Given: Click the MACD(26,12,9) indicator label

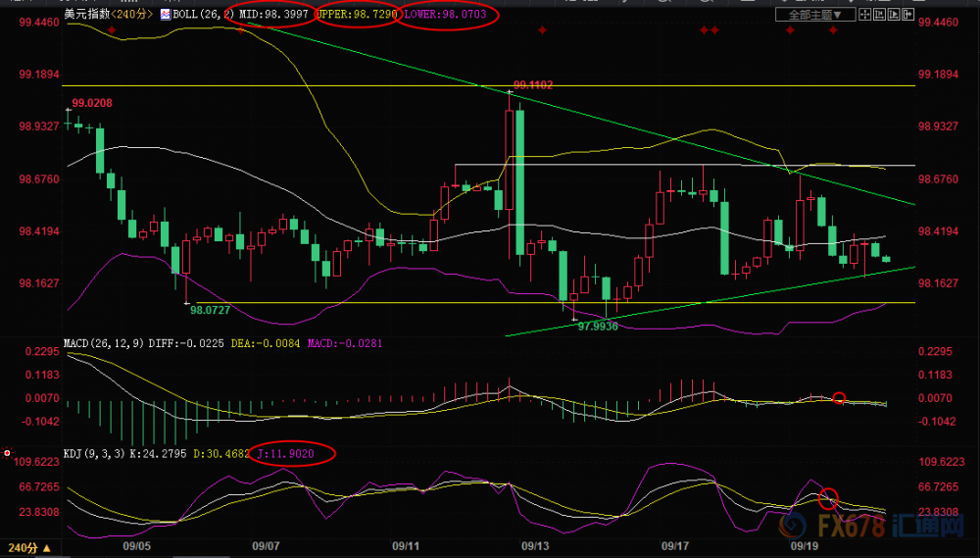Looking at the screenshot, I should pyautogui.click(x=105, y=343).
